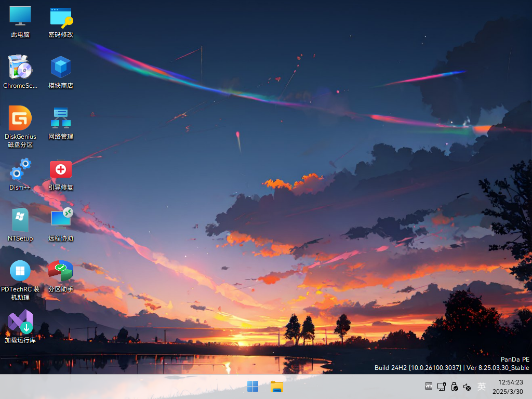The height and width of the screenshot is (399, 532).
Task: Switch input language via 英 indicator
Action: [x=482, y=387]
